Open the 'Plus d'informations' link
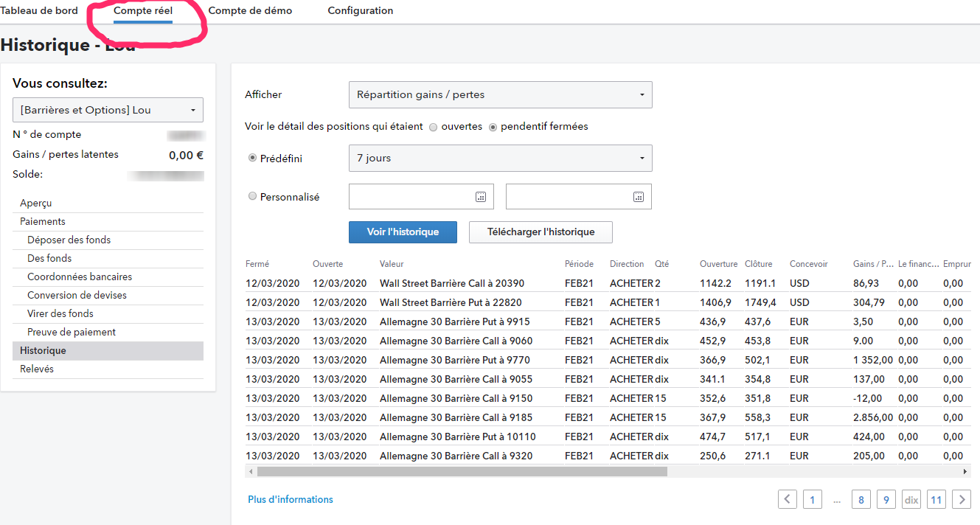Viewport: 980px width, 525px height. pyautogui.click(x=291, y=499)
